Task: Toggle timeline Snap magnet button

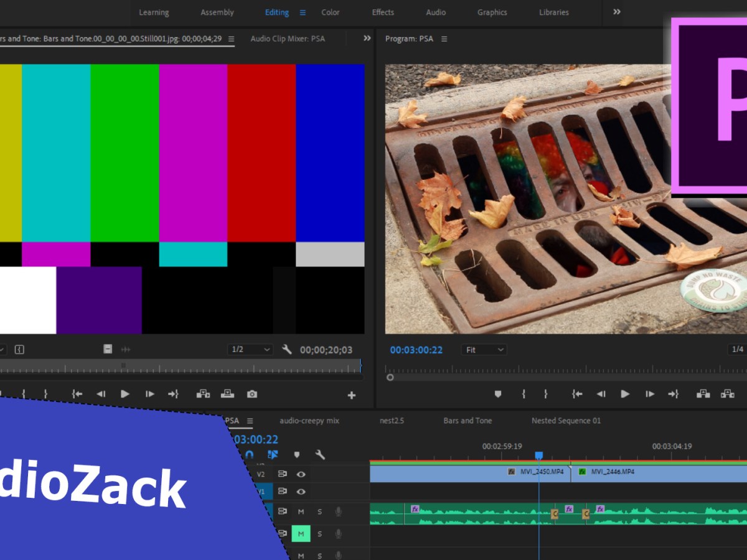Action: pos(250,455)
